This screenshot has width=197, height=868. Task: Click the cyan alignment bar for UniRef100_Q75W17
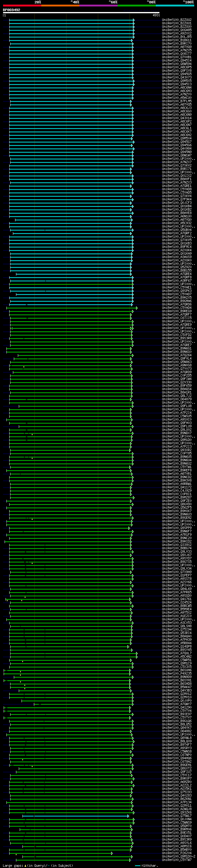76,816
